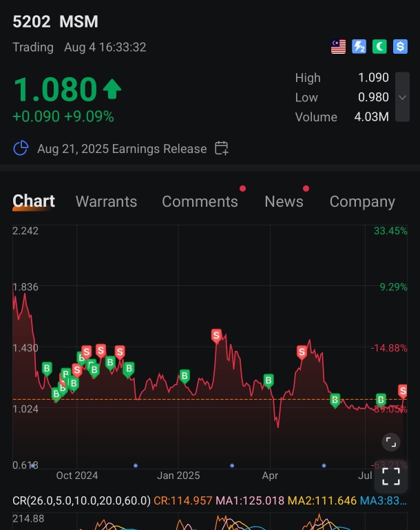Open Aug 21, 2025 Earnings Release notice
Image resolution: width=420 pixels, height=530 pixels.
[122, 149]
